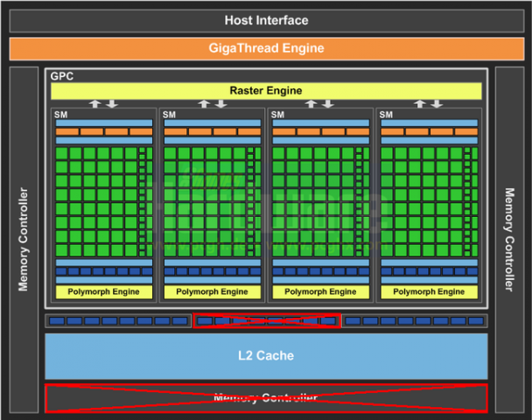
Task: Click down arrow above the second SM
Action: 220,104
